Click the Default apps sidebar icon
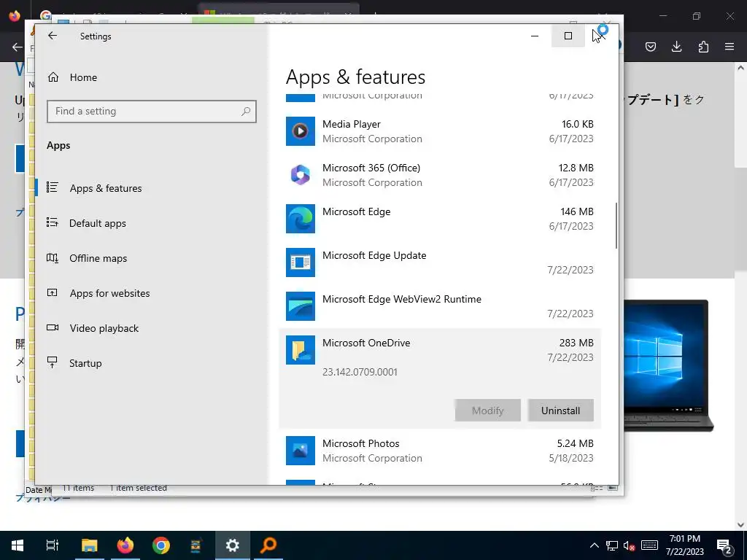 [53, 222]
